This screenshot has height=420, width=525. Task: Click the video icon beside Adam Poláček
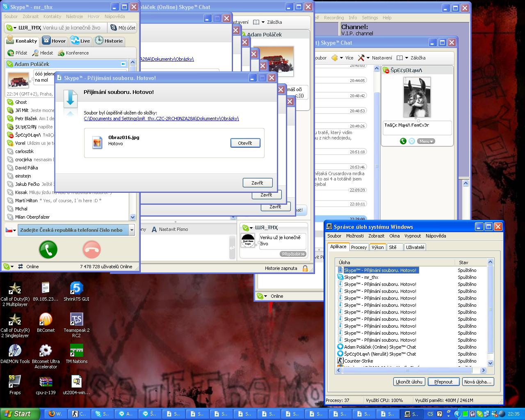123,64
